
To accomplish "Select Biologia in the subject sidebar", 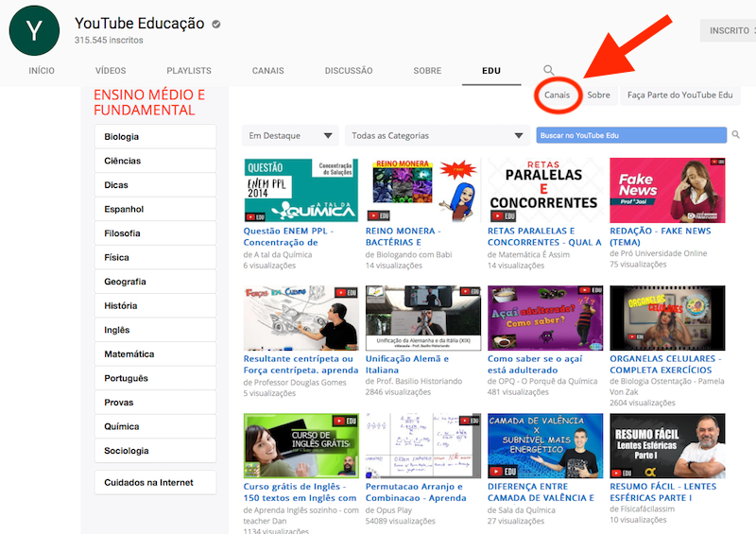I will pyautogui.click(x=155, y=137).
